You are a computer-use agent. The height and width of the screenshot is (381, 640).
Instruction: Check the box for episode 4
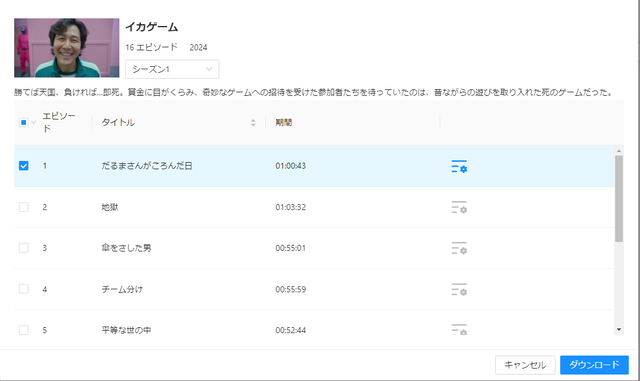click(x=24, y=289)
